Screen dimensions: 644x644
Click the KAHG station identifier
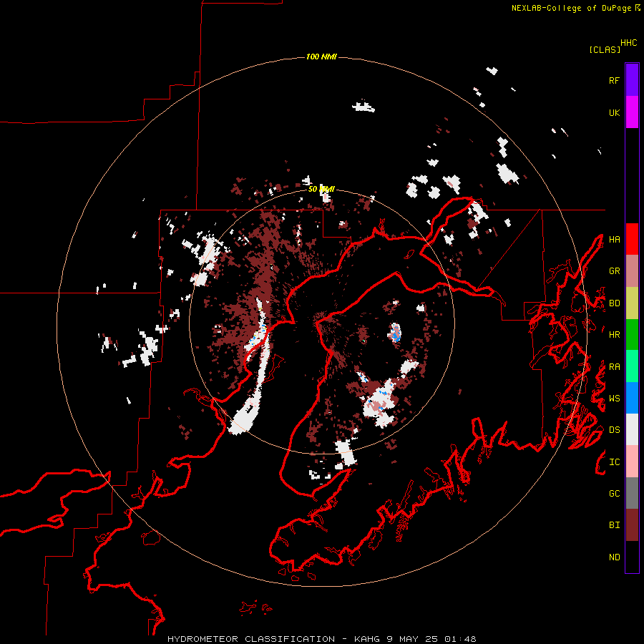[368, 639]
